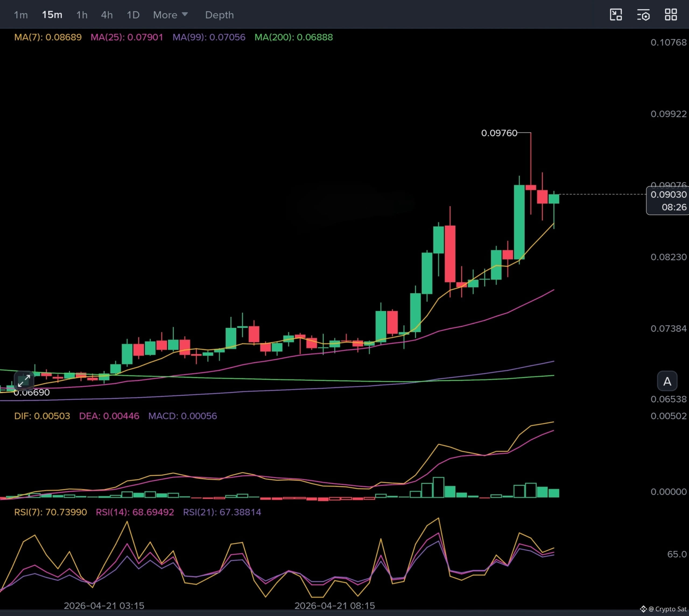This screenshot has width=689, height=616.
Task: Click the 0.10768 price axis label
Action: click(x=668, y=42)
